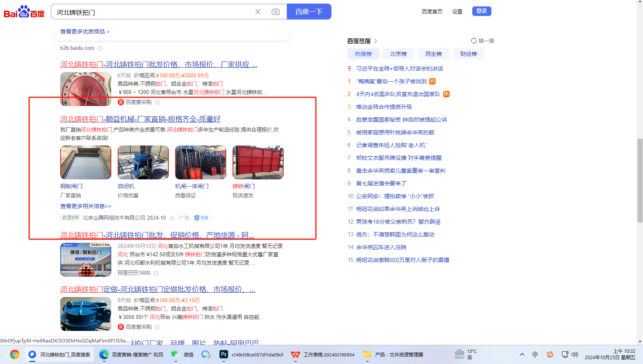Show hidden system tray icons
This screenshot has height=364, width=643.
[x=522, y=354]
